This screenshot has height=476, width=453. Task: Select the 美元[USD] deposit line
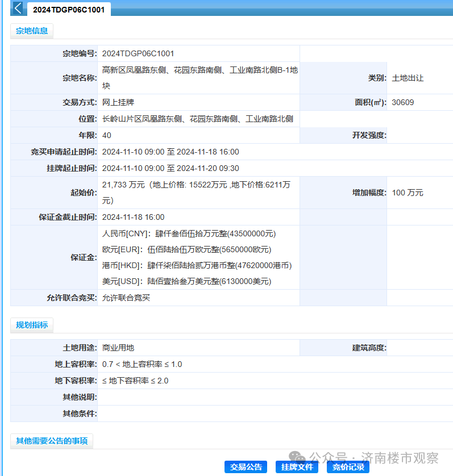(x=186, y=281)
